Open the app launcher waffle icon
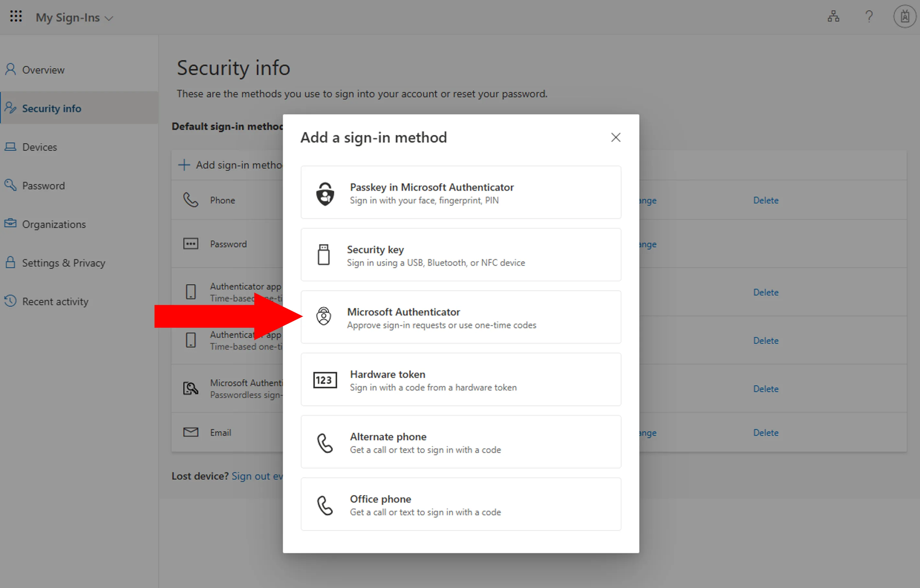Image resolution: width=920 pixels, height=588 pixels. (16, 17)
